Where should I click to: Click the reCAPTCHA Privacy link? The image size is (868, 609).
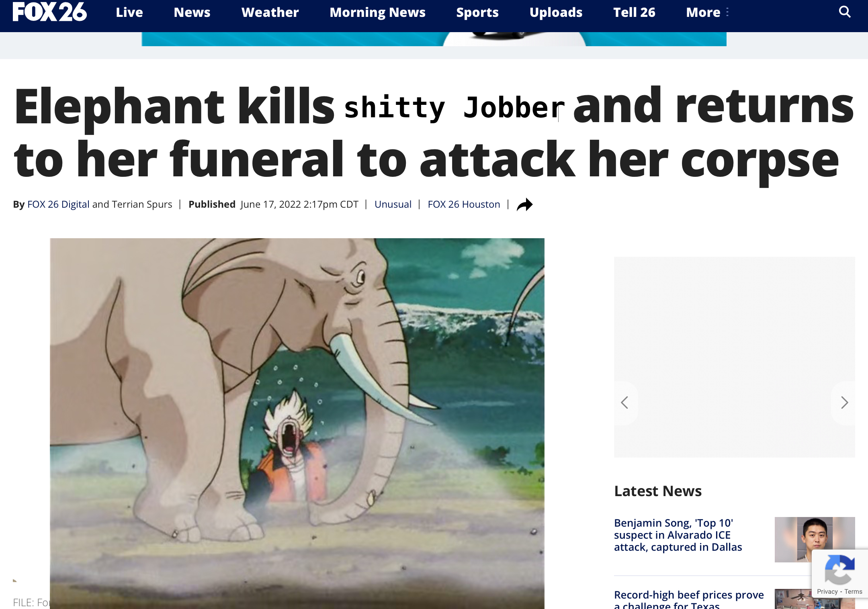[827, 592]
